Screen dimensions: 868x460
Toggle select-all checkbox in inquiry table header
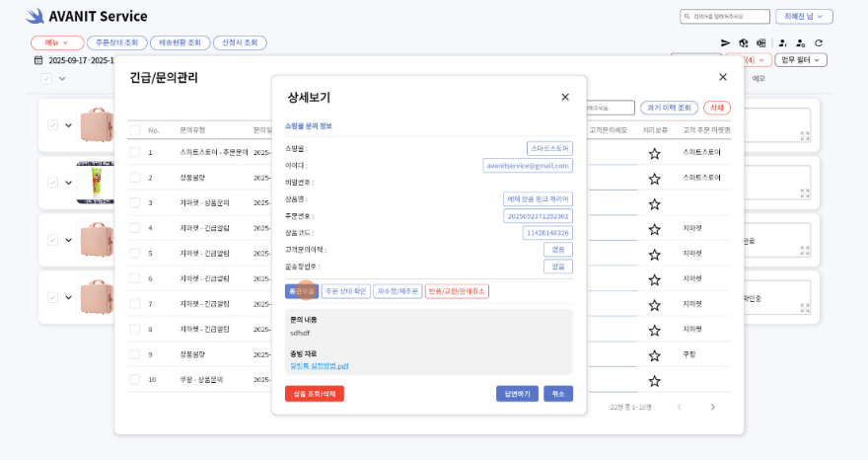(134, 130)
